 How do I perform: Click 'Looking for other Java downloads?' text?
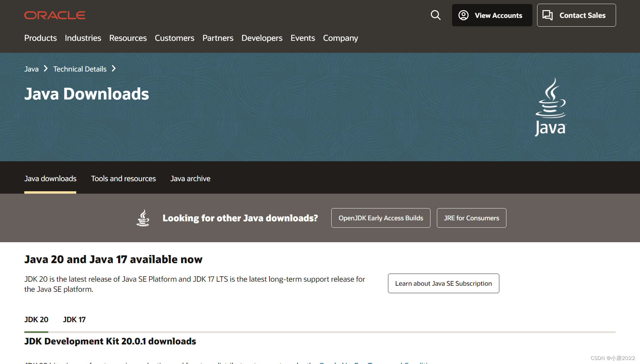(240, 218)
